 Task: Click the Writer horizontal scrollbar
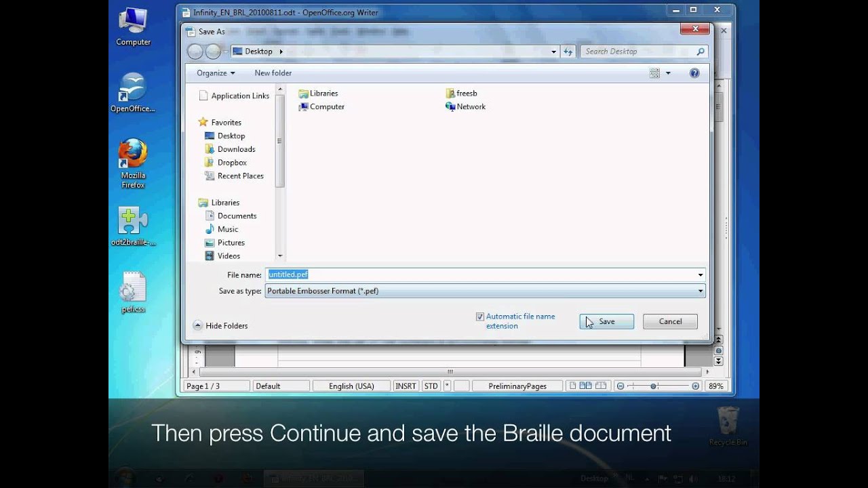click(450, 372)
